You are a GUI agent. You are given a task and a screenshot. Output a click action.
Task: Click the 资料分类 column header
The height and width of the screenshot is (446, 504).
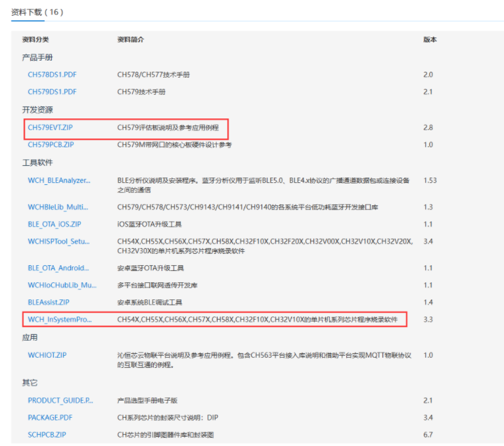coord(35,39)
